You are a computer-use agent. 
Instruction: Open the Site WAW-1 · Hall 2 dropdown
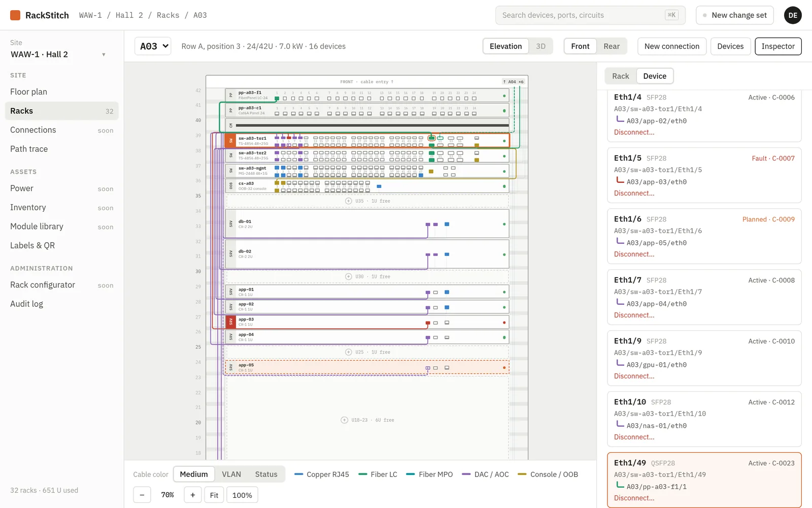coord(58,54)
